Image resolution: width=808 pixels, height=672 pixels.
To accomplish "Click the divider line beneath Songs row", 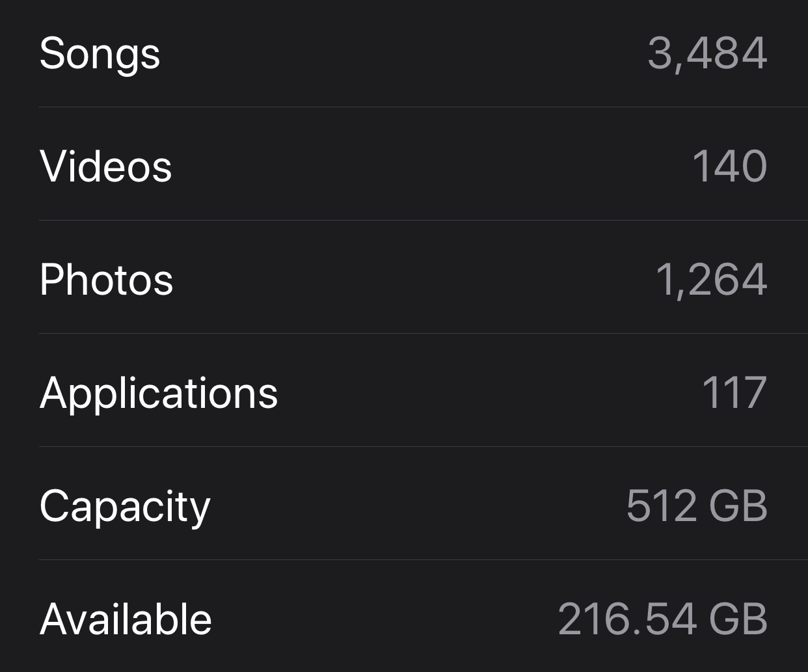I will point(424,107).
